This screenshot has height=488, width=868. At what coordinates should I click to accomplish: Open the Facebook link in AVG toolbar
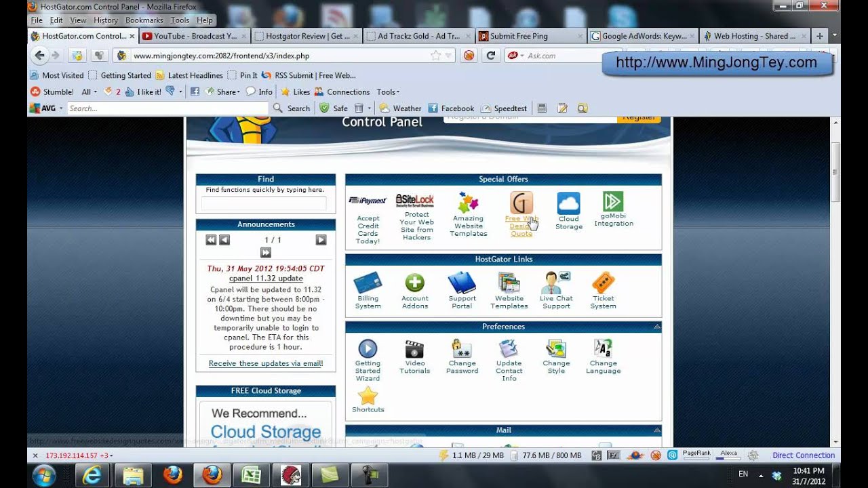pyautogui.click(x=451, y=108)
